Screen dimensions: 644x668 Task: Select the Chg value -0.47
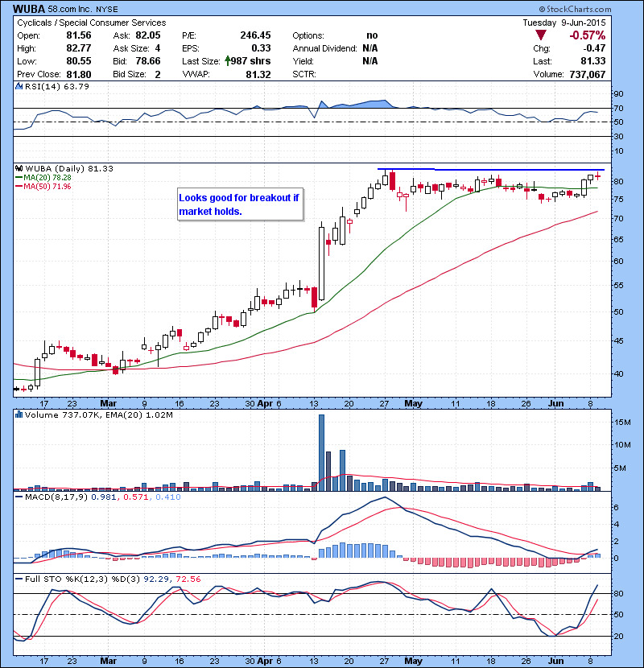[x=594, y=48]
